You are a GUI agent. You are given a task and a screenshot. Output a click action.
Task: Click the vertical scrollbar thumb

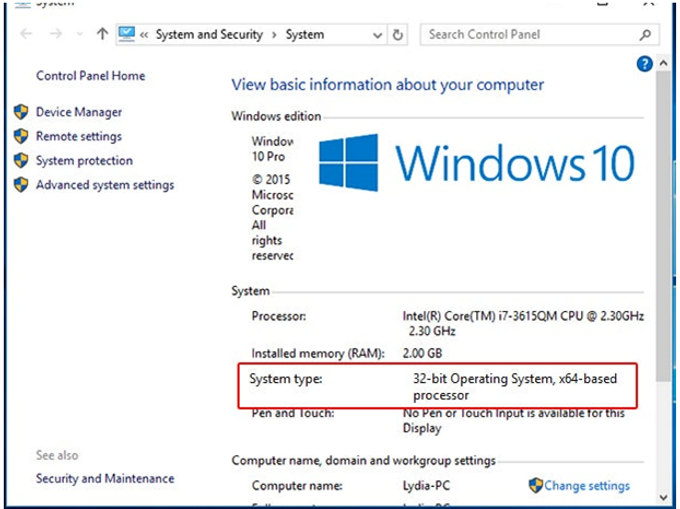(663, 226)
